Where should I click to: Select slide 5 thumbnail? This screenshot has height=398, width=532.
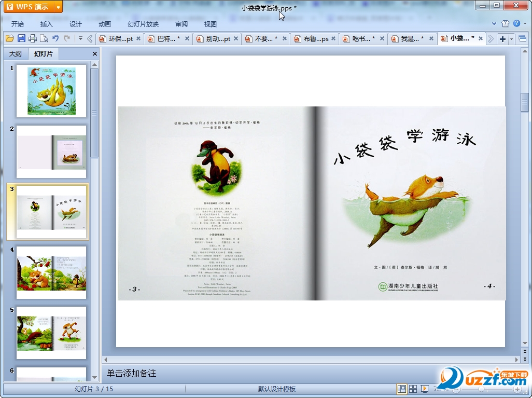click(51, 333)
